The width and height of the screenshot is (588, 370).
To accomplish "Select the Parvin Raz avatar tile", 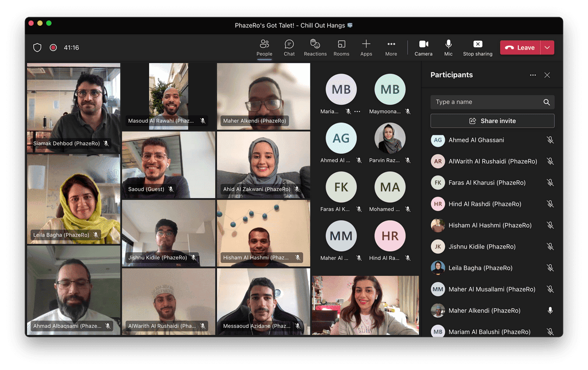I will (x=390, y=138).
